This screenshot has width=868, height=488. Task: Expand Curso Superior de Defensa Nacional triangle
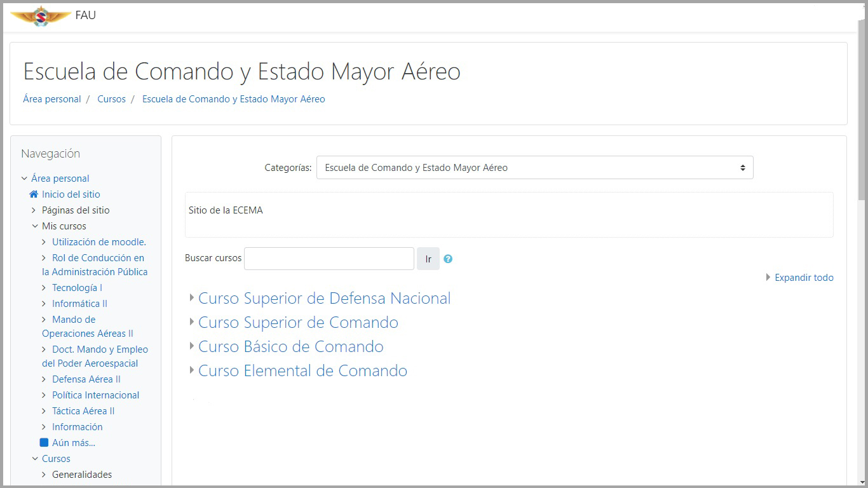[192, 297]
